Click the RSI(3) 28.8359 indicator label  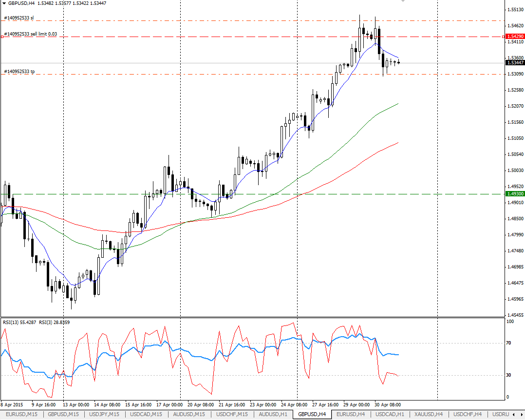click(55, 322)
